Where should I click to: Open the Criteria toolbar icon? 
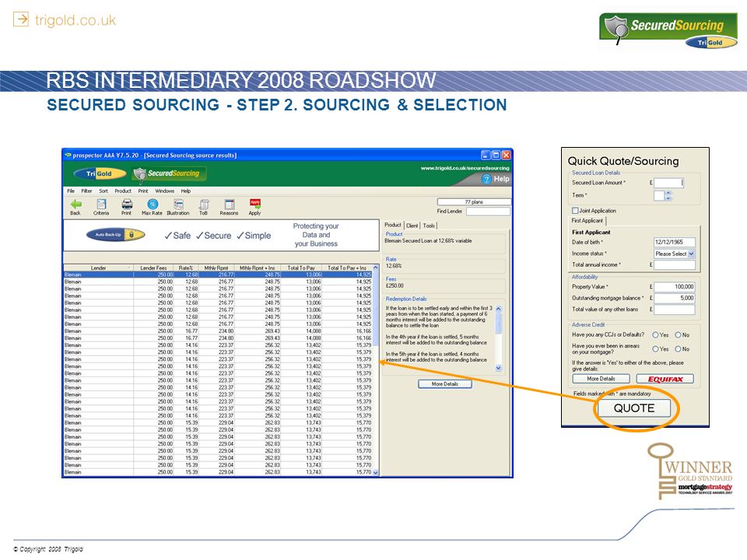tap(101, 205)
